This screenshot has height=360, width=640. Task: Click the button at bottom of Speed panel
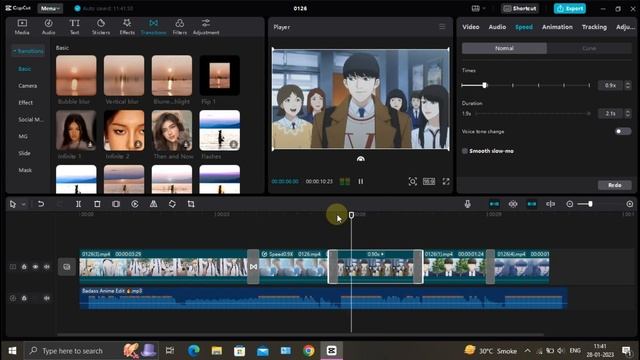(615, 185)
